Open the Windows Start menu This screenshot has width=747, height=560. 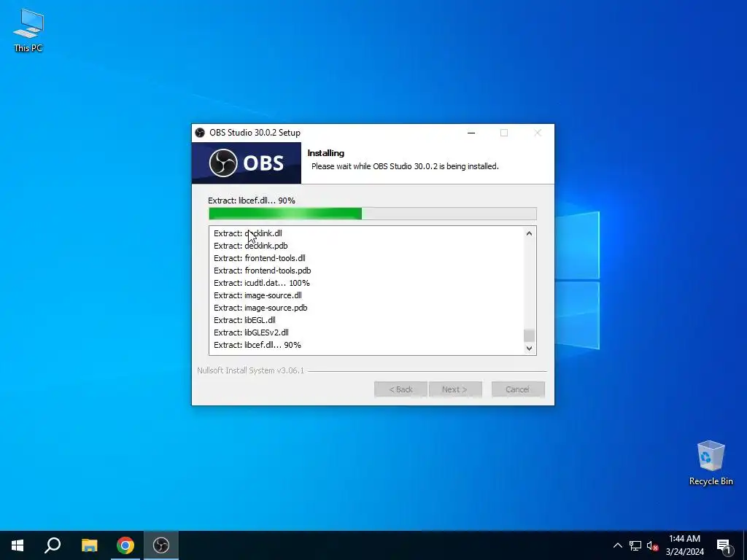coord(18,545)
